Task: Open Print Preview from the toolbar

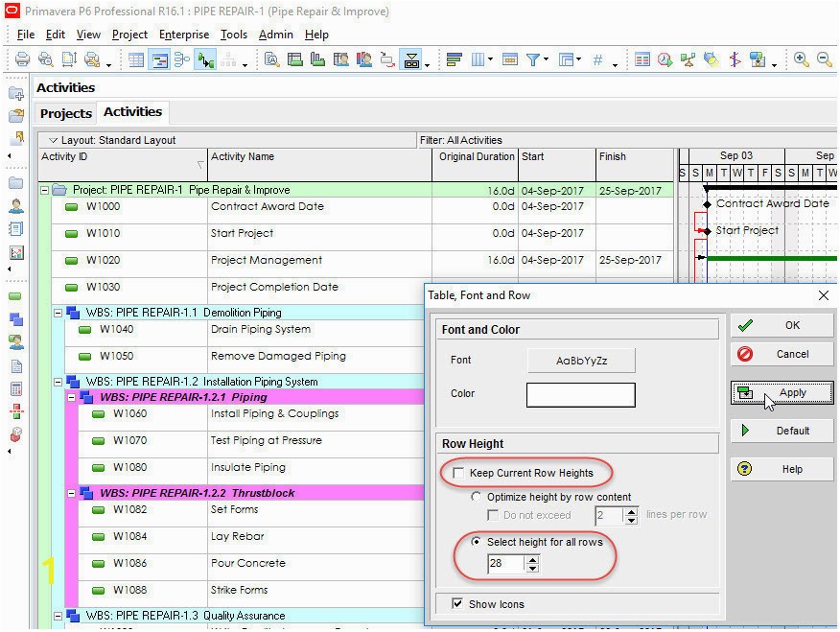Action: click(x=45, y=59)
